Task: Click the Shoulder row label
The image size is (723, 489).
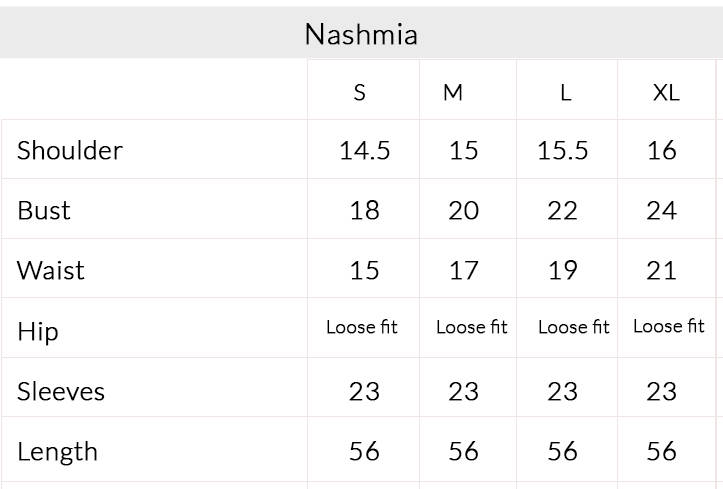Action: click(x=70, y=150)
